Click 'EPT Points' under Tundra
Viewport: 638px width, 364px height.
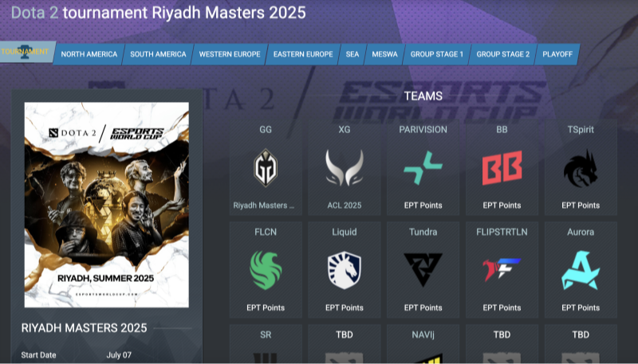[x=423, y=307]
